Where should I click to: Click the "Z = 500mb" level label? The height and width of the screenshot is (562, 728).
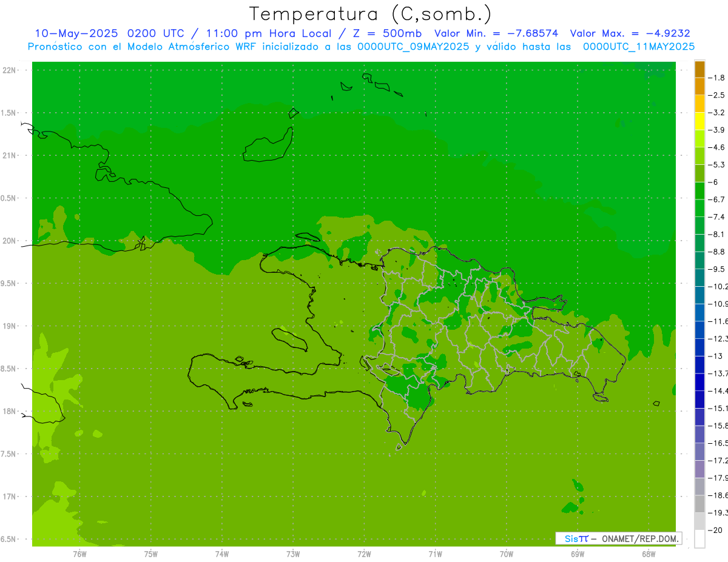tap(386, 33)
